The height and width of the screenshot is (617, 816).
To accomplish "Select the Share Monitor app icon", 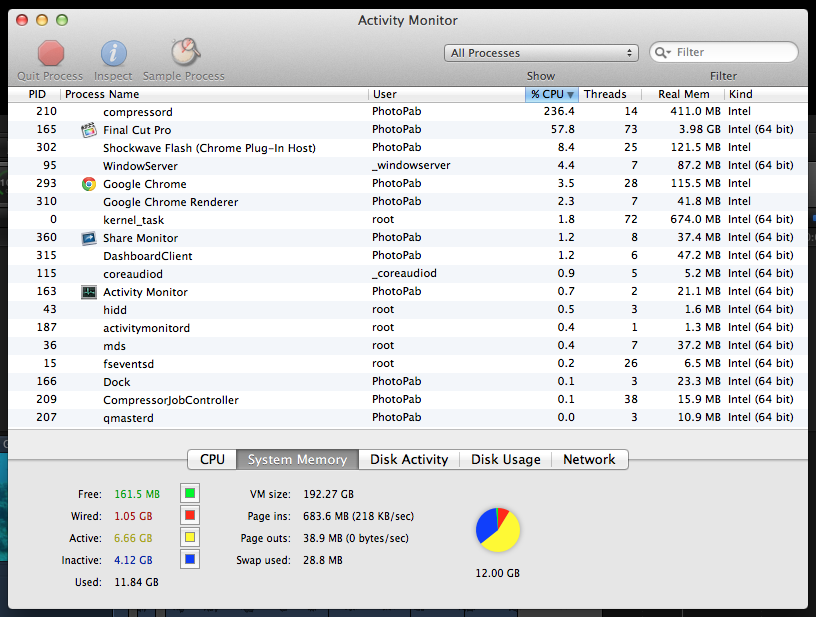I will 89,238.
